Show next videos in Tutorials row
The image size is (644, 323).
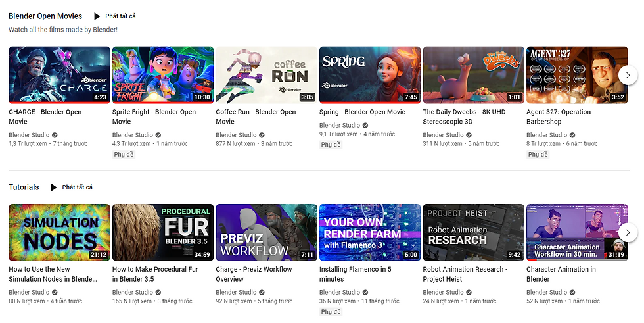coord(628,232)
